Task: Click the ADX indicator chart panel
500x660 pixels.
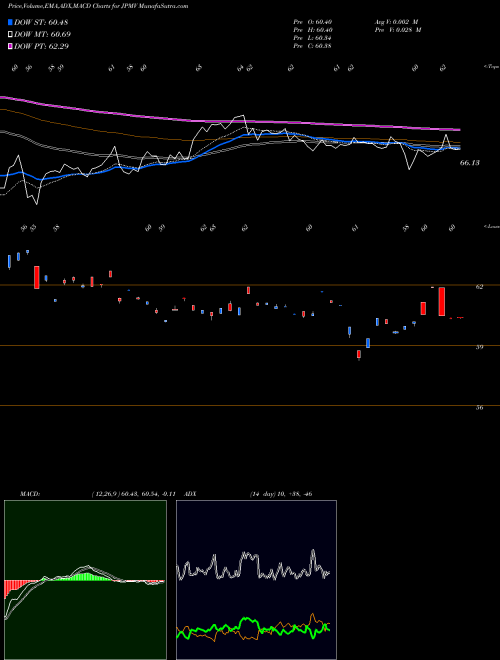Action: [256, 580]
